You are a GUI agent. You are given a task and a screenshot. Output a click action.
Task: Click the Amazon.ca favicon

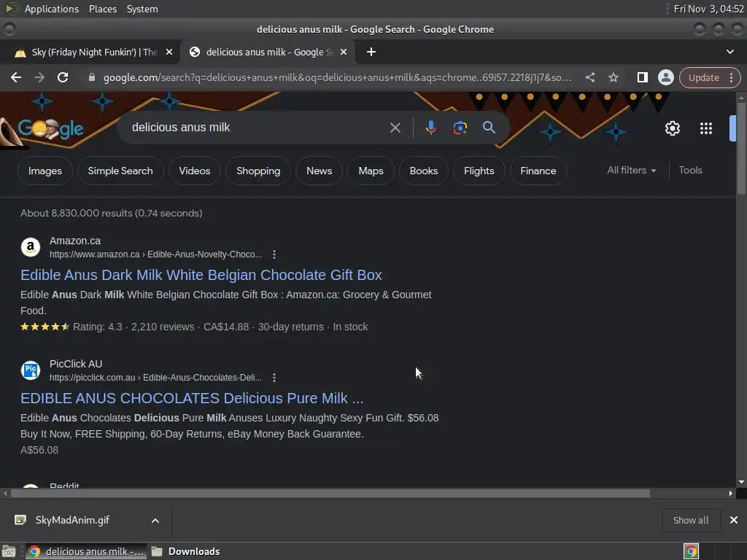pyautogui.click(x=31, y=247)
